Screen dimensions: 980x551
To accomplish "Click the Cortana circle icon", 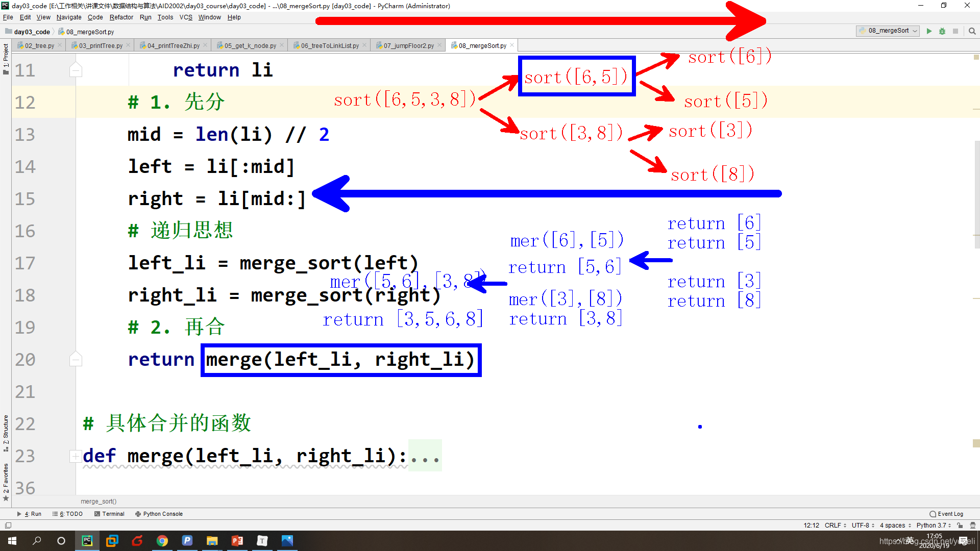I will coord(61,541).
